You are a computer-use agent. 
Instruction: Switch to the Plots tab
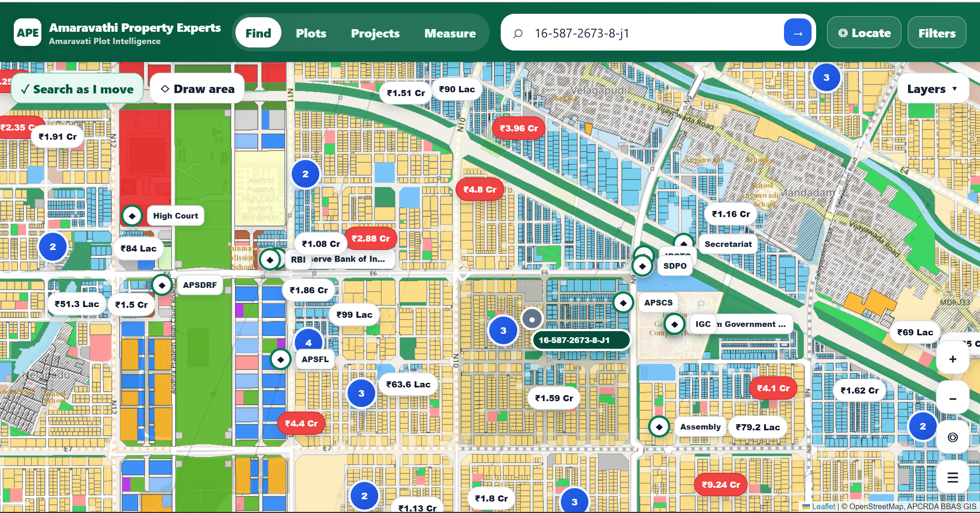pos(311,33)
